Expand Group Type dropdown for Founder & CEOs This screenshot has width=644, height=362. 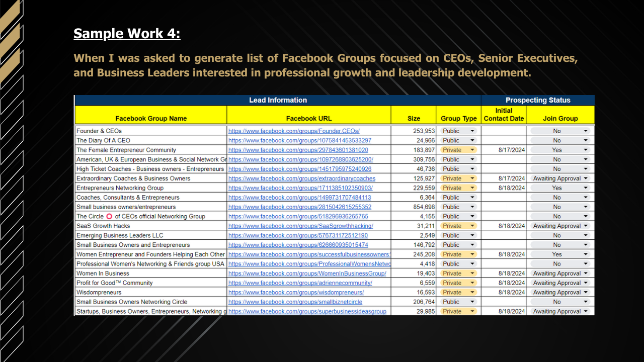[472, 131]
